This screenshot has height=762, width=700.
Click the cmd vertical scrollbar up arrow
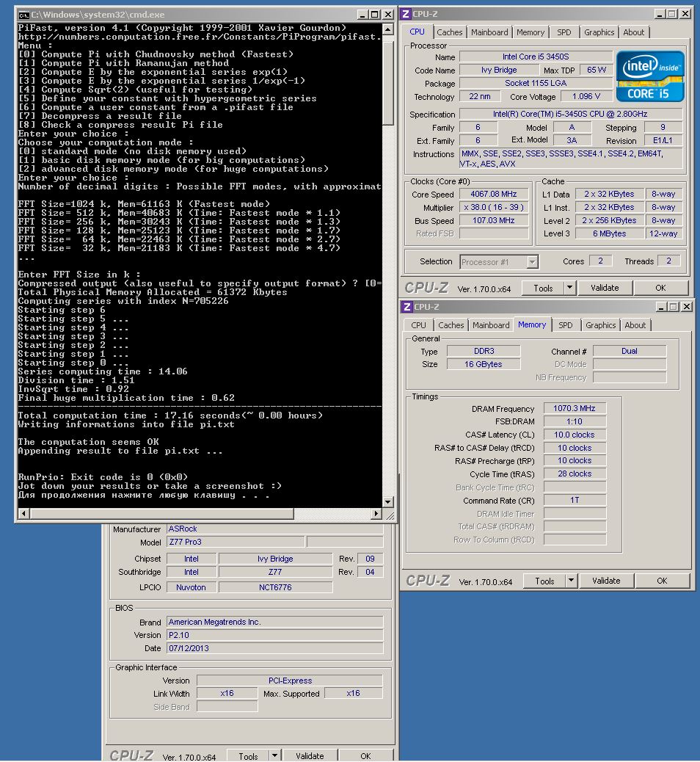coord(387,29)
